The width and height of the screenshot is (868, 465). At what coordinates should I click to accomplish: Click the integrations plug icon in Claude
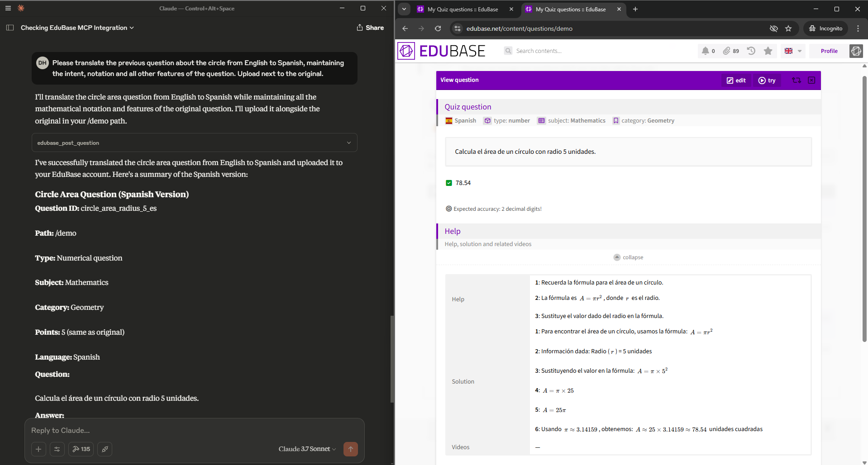[x=105, y=449]
